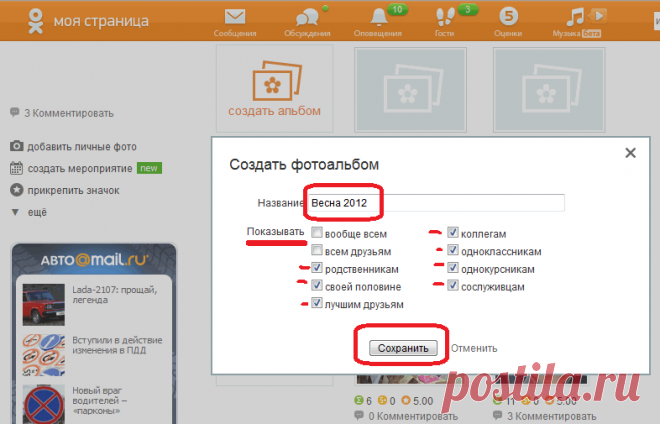
Task: Open Новый враг водителей article
Action: [99, 400]
